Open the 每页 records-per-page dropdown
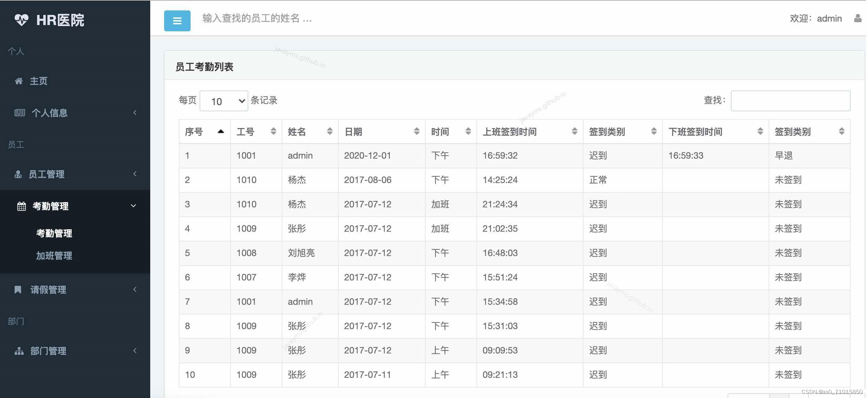 pyautogui.click(x=224, y=101)
